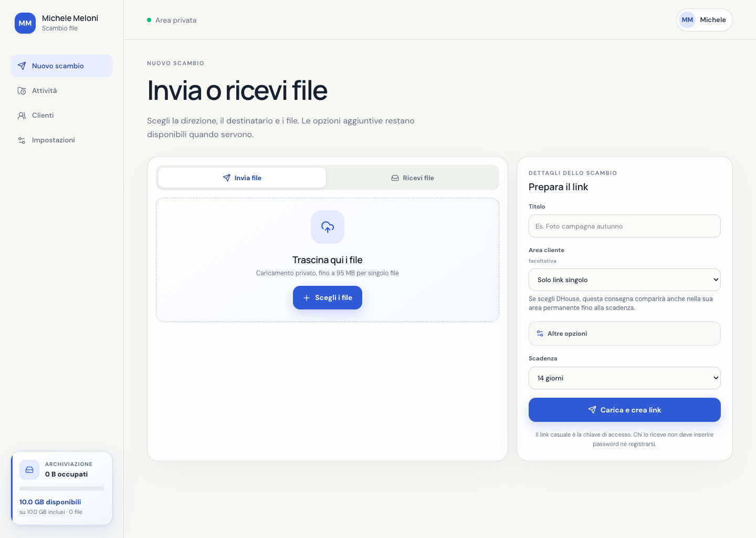Click the folder clock icon beside Attività
Viewport: 756px width, 538px height.
[22, 91]
